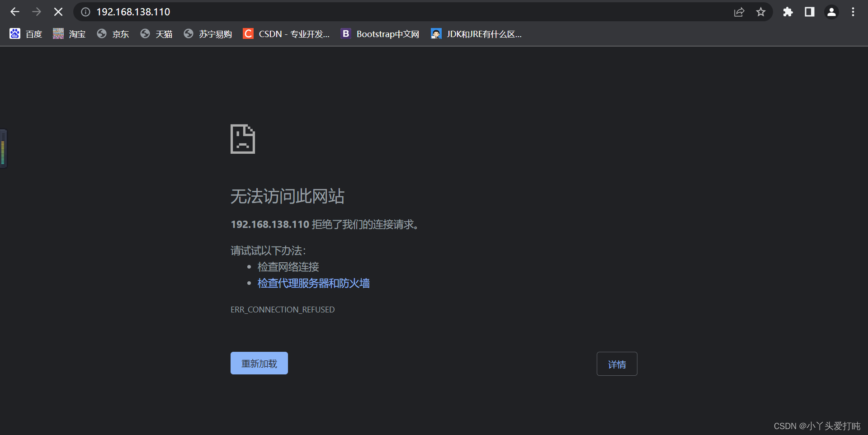Image resolution: width=868 pixels, height=435 pixels.
Task: Click the 重新加载 reload button
Action: tap(259, 363)
